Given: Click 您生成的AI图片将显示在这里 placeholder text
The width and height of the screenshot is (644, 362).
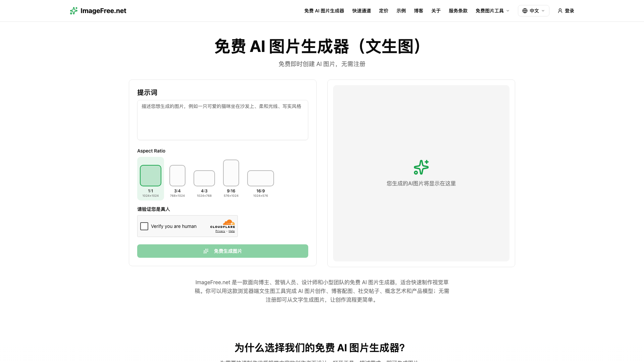Looking at the screenshot, I should (421, 183).
